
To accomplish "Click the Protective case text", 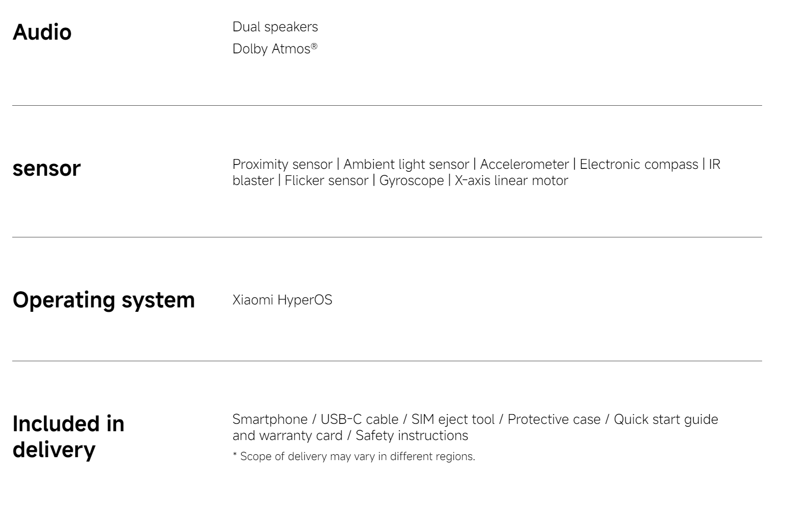I will click(x=554, y=419).
